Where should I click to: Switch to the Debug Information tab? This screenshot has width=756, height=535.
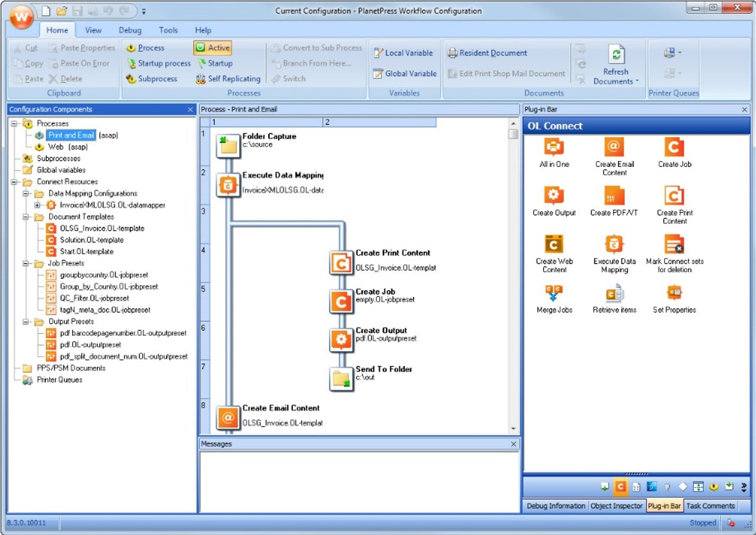click(x=556, y=506)
